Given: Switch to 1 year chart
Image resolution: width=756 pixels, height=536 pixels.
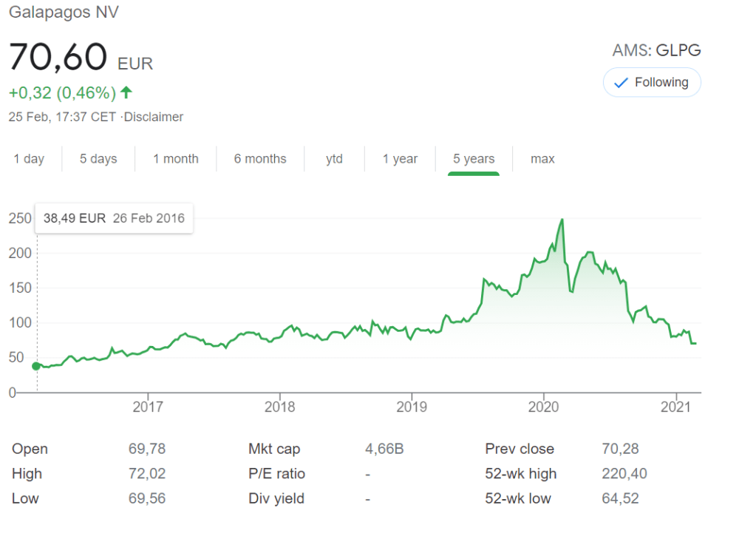Looking at the screenshot, I should [x=400, y=159].
